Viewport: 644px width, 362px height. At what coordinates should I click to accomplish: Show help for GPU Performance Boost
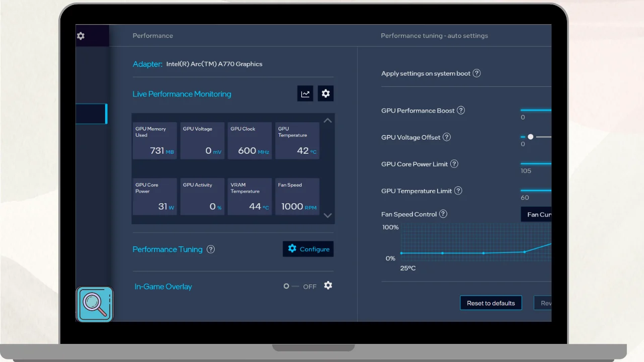pyautogui.click(x=460, y=111)
